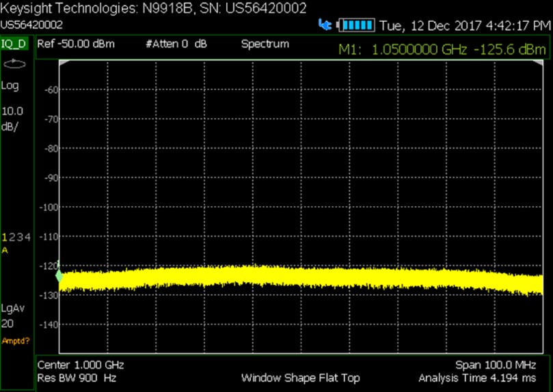Click the Amptd? warning indicator
This screenshot has height=392, width=553.
[x=16, y=341]
